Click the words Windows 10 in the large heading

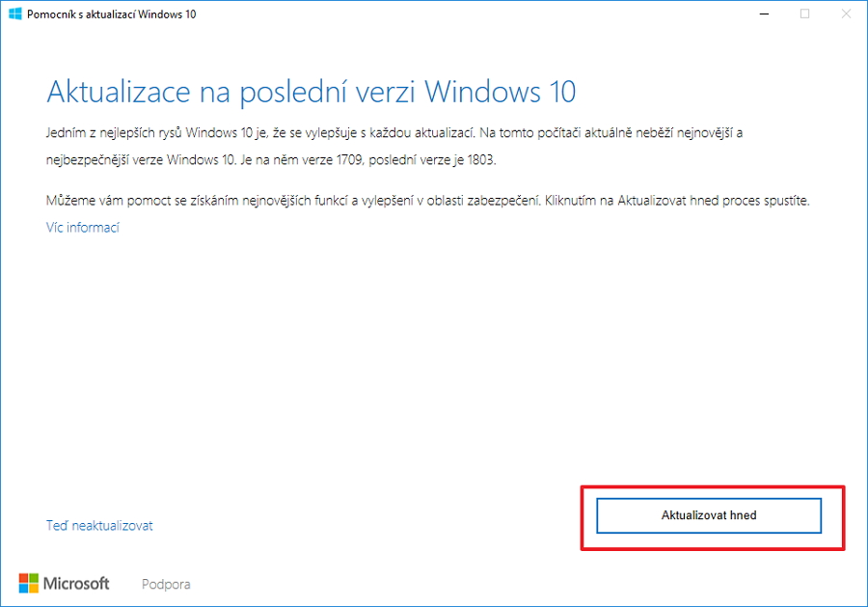(x=500, y=93)
